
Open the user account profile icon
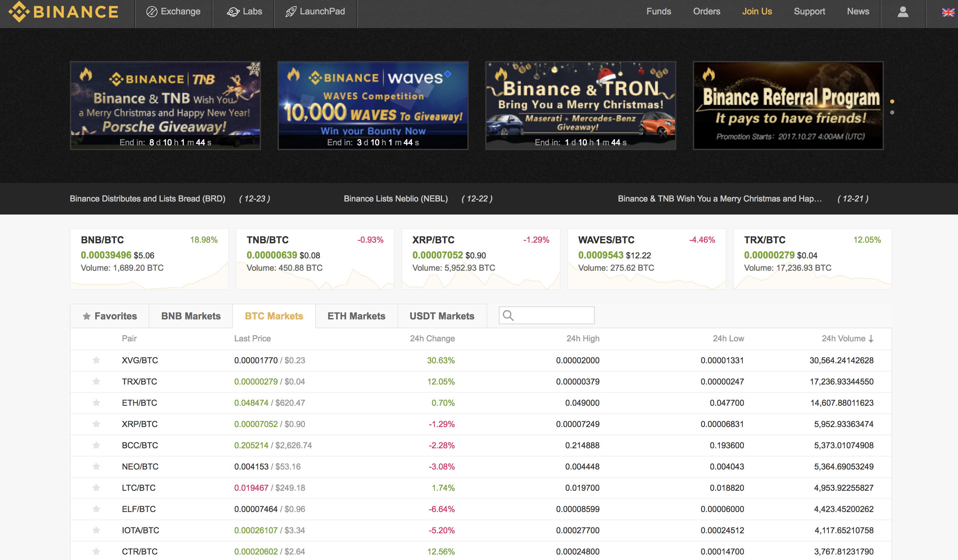point(903,12)
